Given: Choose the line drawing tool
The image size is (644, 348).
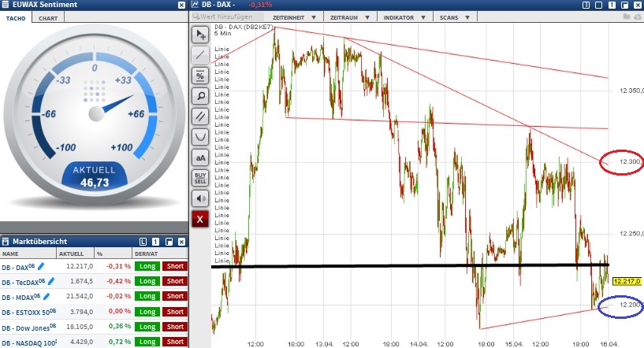Looking at the screenshot, I should (x=200, y=55).
